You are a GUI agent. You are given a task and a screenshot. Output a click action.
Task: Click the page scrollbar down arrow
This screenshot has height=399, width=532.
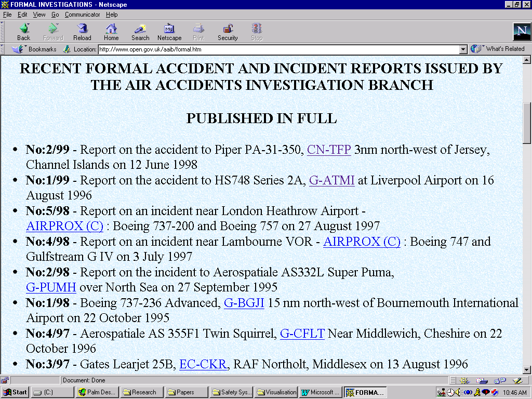527,370
